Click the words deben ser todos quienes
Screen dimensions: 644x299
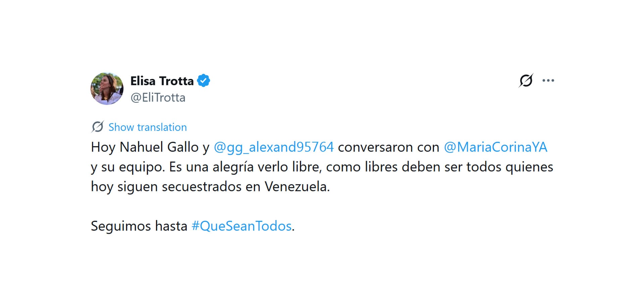point(477,167)
